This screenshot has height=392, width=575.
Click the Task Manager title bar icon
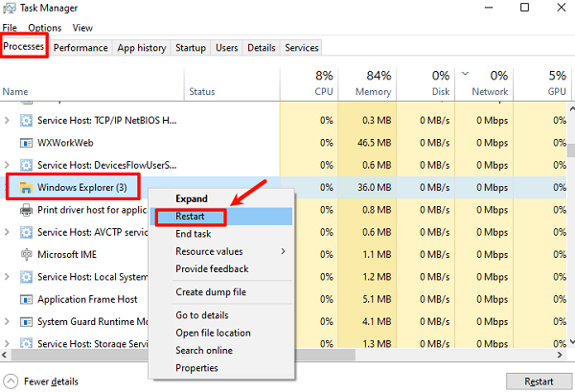10,9
